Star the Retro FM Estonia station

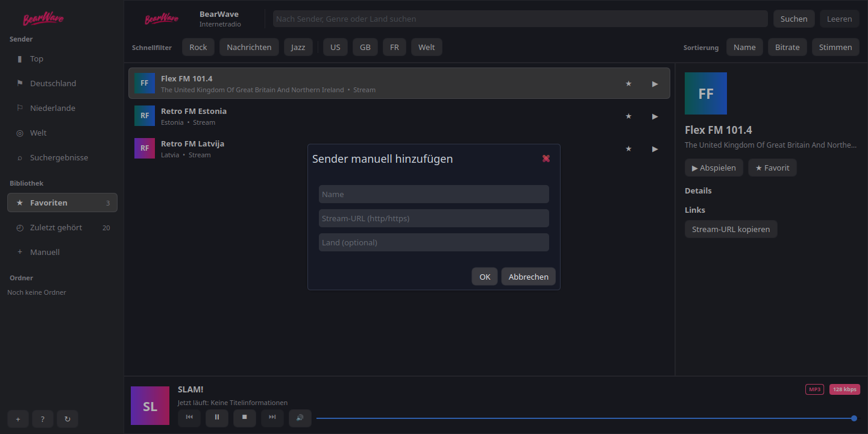[x=629, y=116]
